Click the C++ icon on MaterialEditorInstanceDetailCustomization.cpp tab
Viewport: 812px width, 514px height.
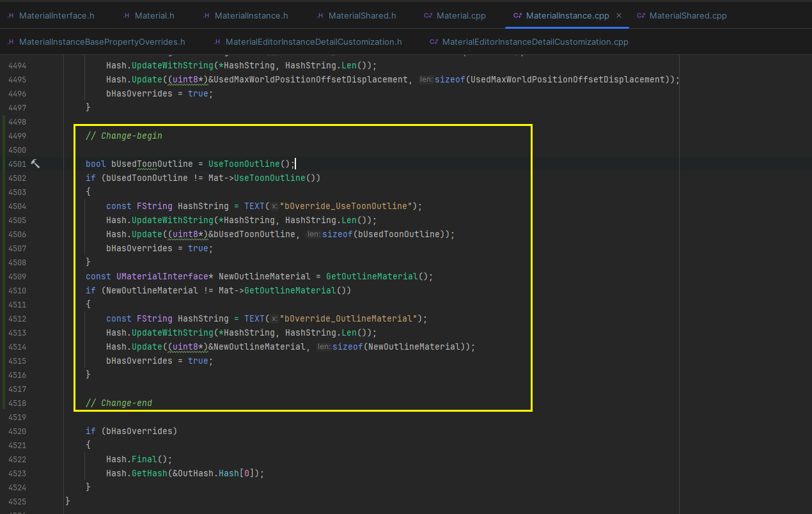(x=435, y=41)
